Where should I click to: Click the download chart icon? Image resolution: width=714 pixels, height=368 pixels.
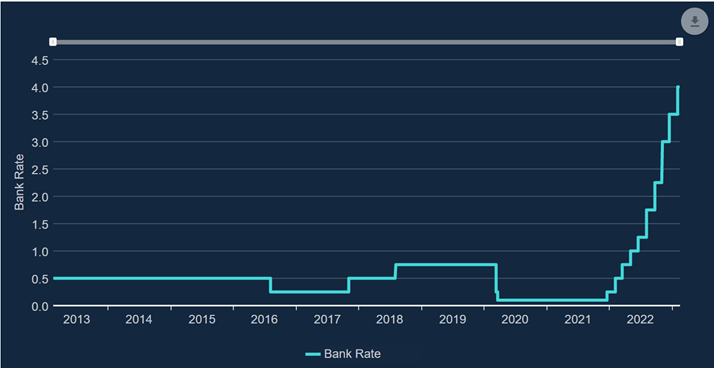point(694,21)
